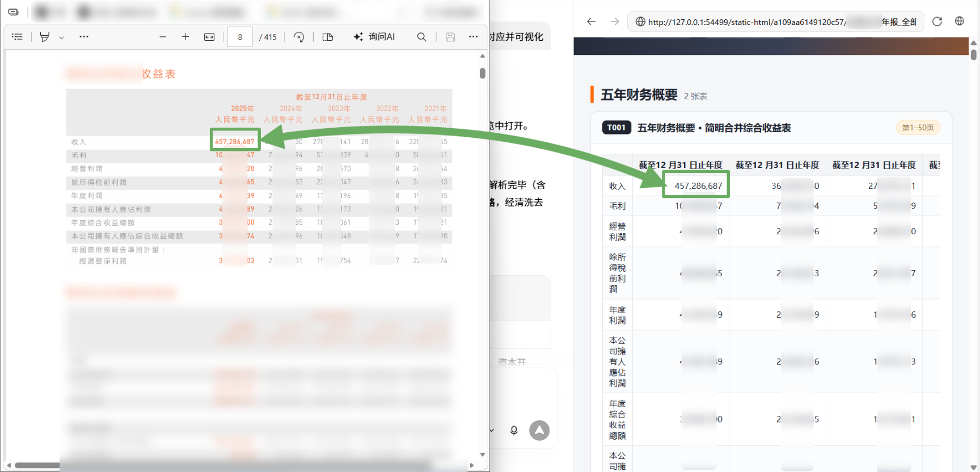Screen dimensions: 980x472
Task: Click 除所得税前利潤 row label in the PDF
Action: (99, 183)
